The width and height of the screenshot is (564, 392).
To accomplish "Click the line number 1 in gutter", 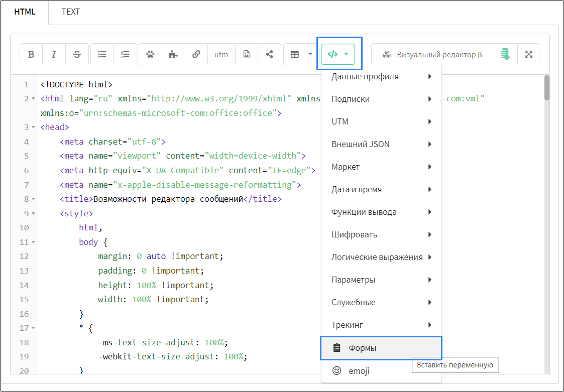I will 26,85.
